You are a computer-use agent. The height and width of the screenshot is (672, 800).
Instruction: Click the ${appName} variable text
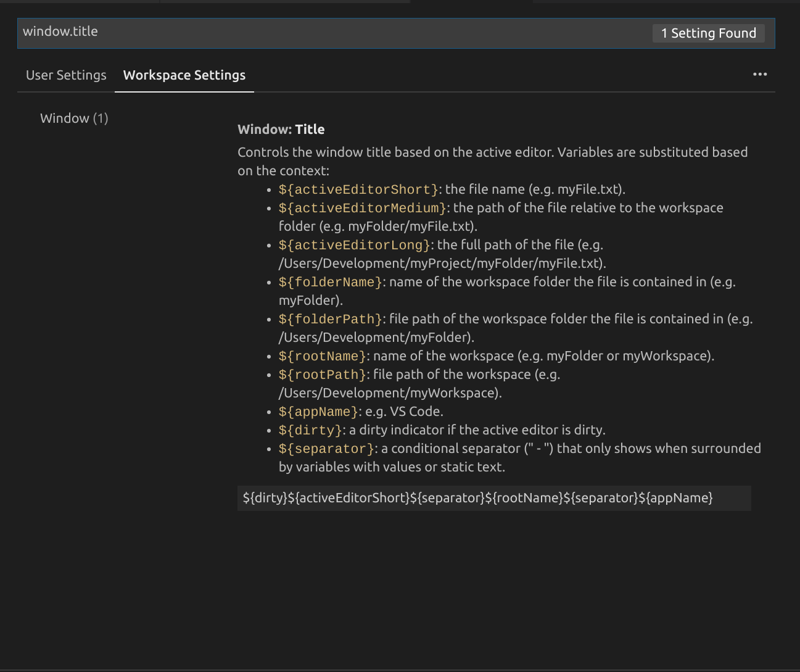(318, 412)
